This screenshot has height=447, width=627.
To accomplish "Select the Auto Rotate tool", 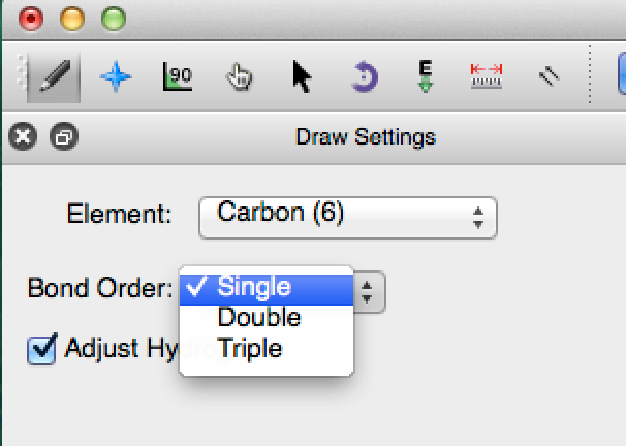I will 362,77.
